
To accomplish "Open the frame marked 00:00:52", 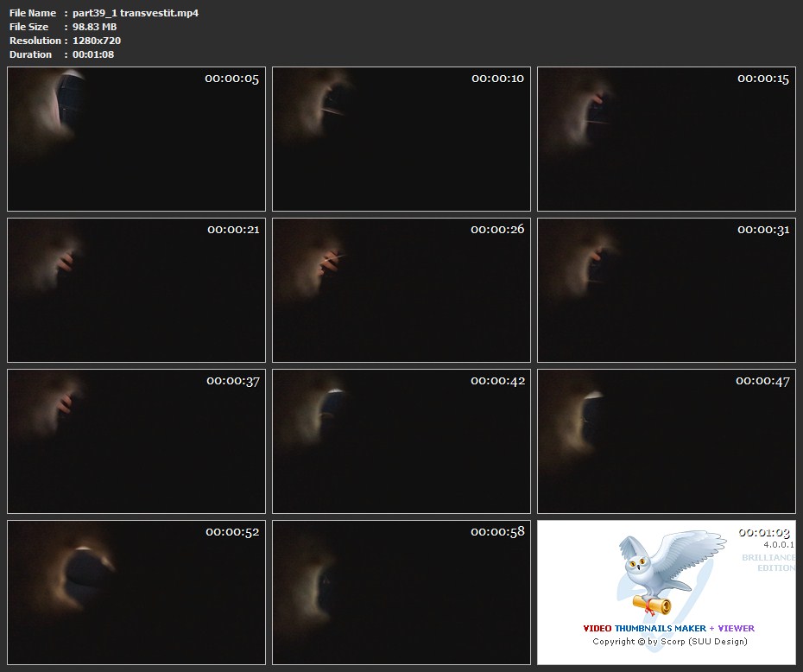I will 136,593.
